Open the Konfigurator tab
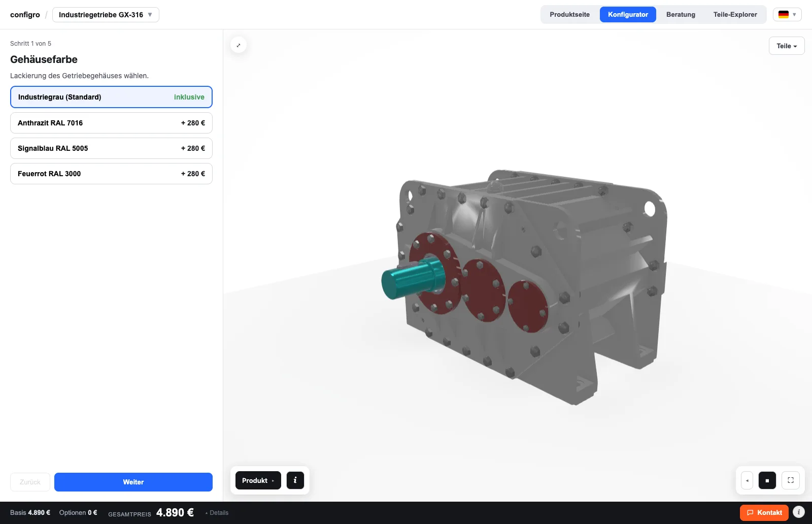 628,15
